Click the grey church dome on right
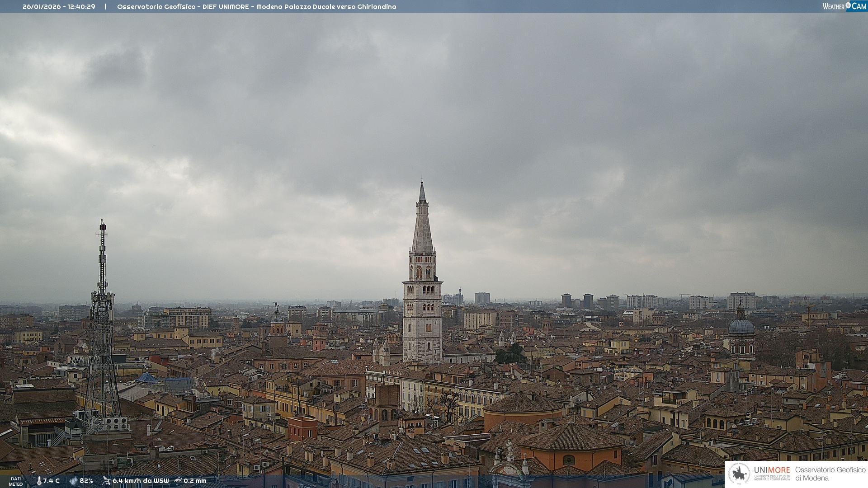The height and width of the screenshot is (488, 868). (x=741, y=326)
